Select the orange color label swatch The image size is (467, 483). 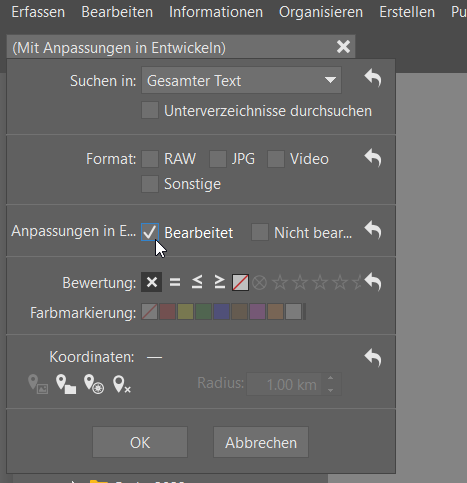pos(275,312)
